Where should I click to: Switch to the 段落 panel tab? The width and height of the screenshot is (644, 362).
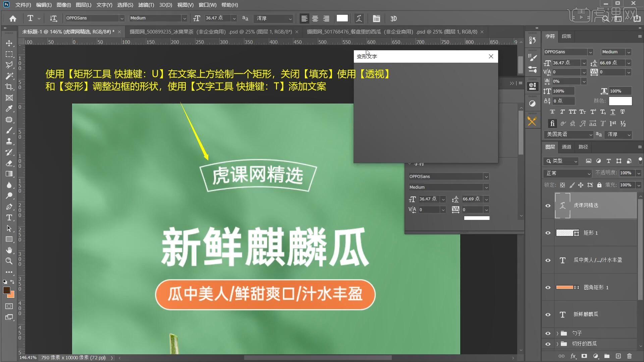pos(566,36)
